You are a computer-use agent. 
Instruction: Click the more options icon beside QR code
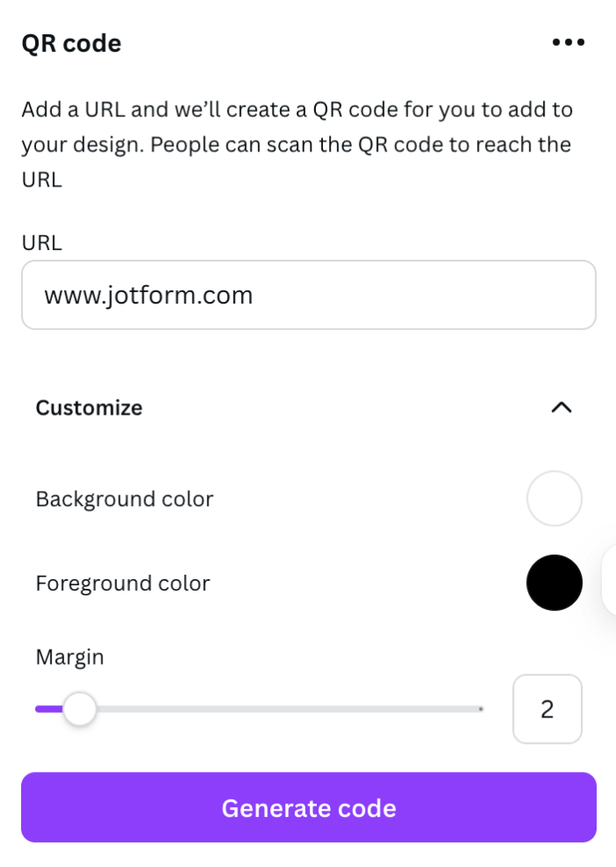click(x=569, y=42)
